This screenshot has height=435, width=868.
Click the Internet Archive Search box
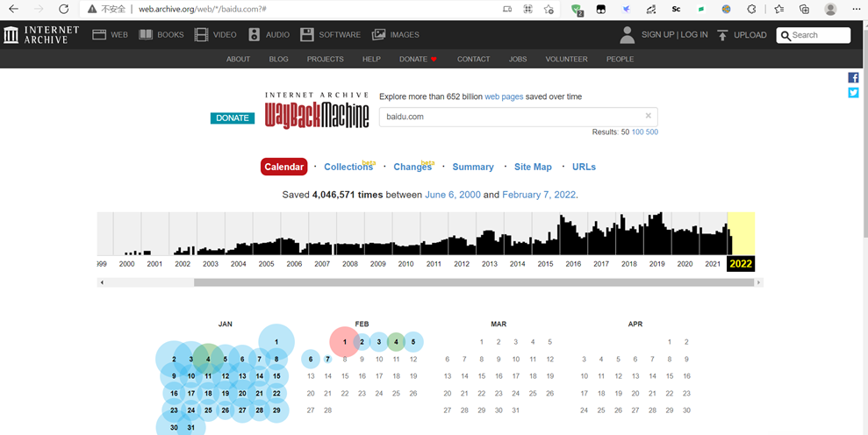pyautogui.click(x=814, y=35)
